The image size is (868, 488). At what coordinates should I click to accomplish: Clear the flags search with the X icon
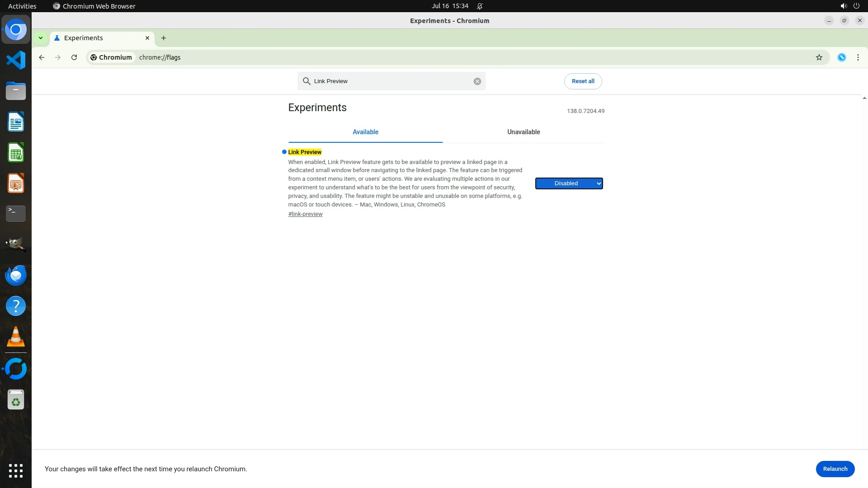(x=477, y=81)
